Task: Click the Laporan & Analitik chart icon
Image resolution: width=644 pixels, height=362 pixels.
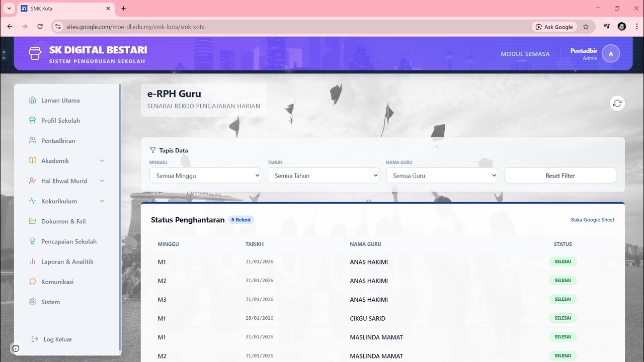Action: 33,261
